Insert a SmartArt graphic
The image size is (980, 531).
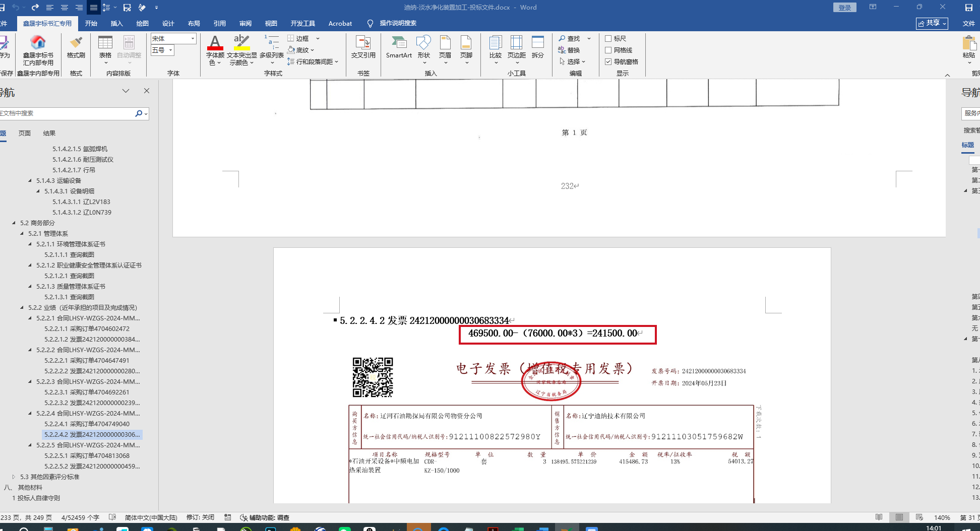tap(399, 48)
